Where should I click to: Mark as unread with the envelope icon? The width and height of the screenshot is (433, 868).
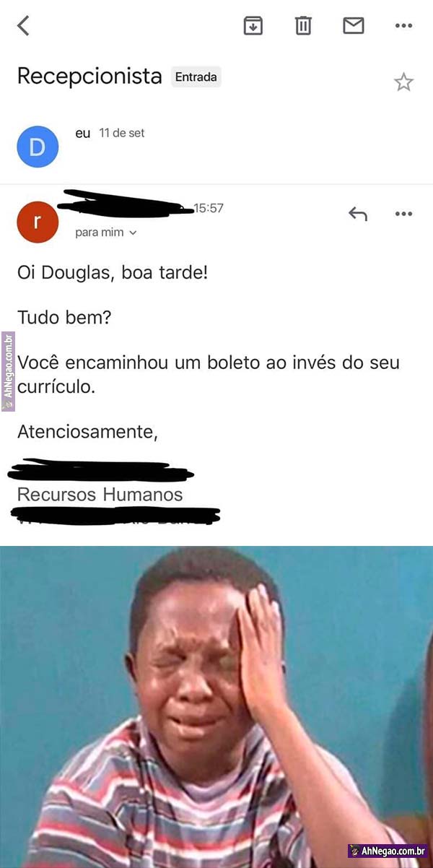pos(353,26)
